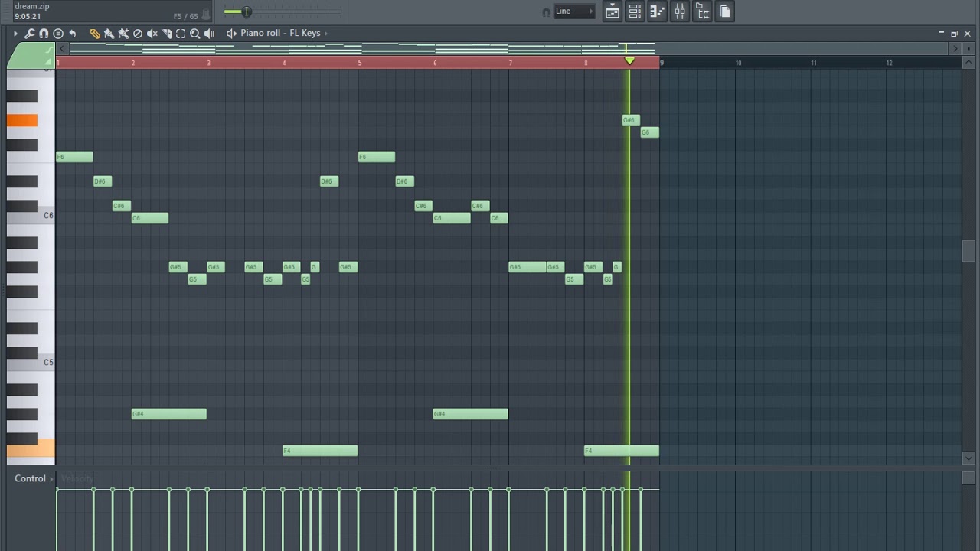
Task: Click the first velocity handle in Control lane
Action: (x=57, y=490)
